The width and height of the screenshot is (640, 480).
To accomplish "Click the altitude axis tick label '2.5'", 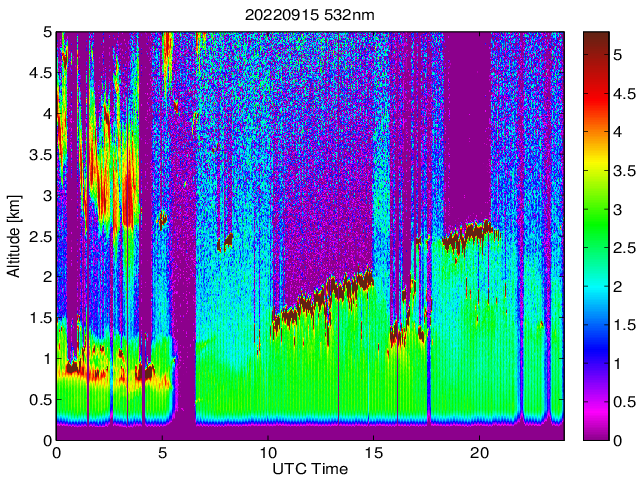I will (x=38, y=236).
